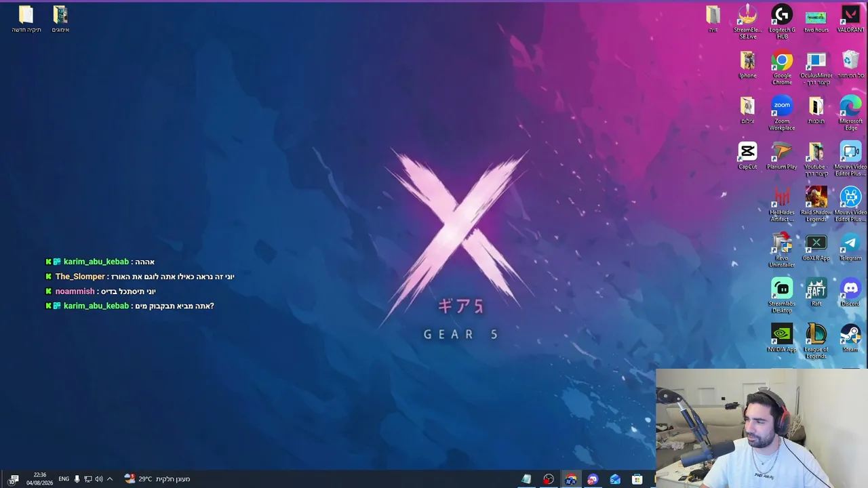
Task: Open the 29°C weather widget
Action: [157, 479]
